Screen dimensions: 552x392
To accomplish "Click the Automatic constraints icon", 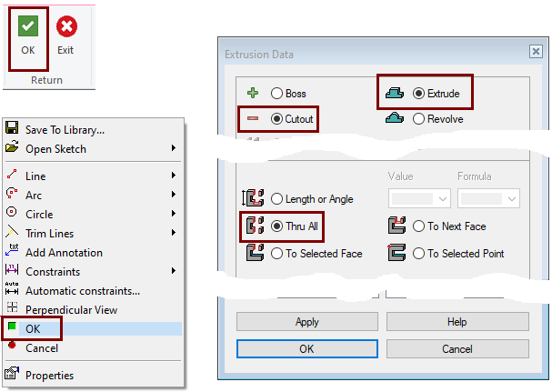I will pos(12,290).
